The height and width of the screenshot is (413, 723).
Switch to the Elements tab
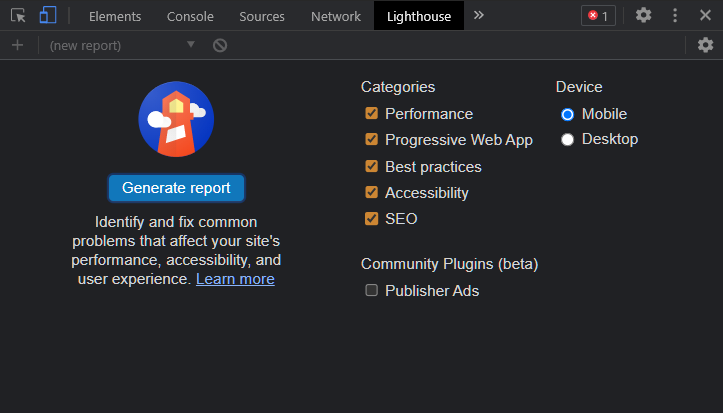pyautogui.click(x=115, y=16)
